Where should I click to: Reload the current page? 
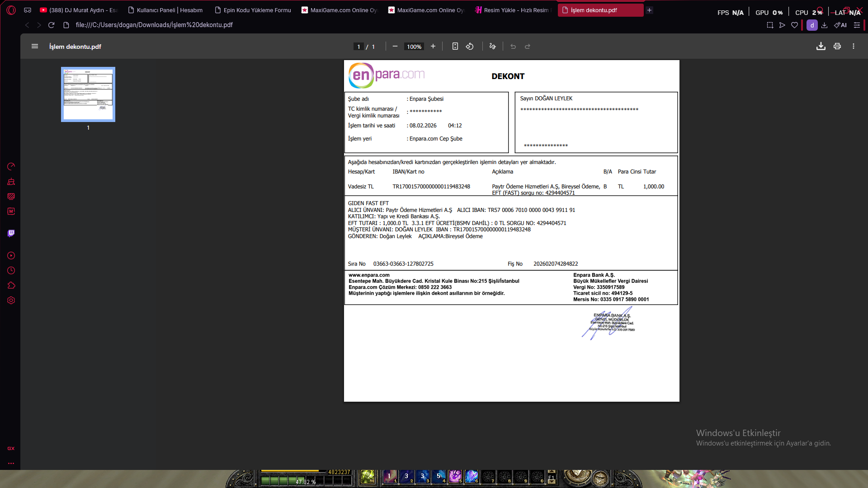51,25
